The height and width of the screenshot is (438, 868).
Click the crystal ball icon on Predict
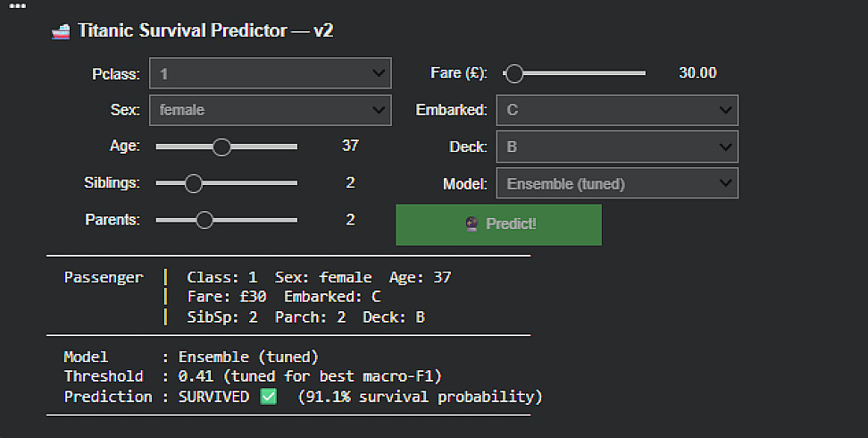coord(472,224)
